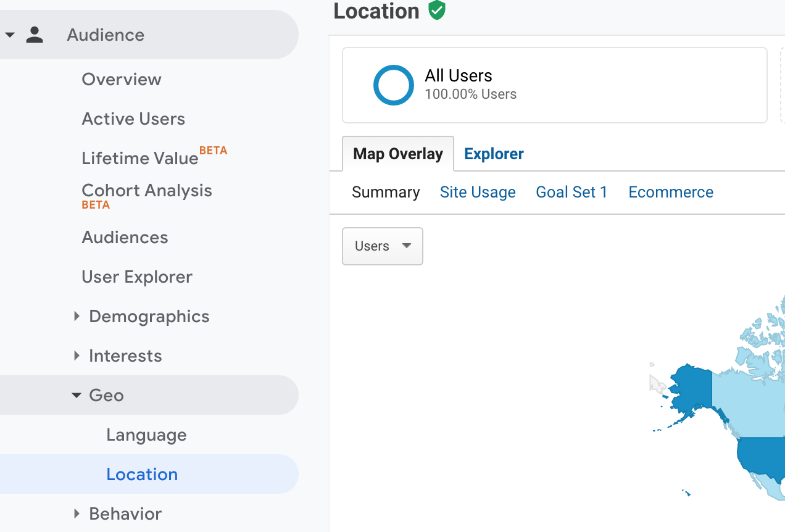Expand the Behavior submenu
The width and height of the screenshot is (785, 532).
coord(77,513)
